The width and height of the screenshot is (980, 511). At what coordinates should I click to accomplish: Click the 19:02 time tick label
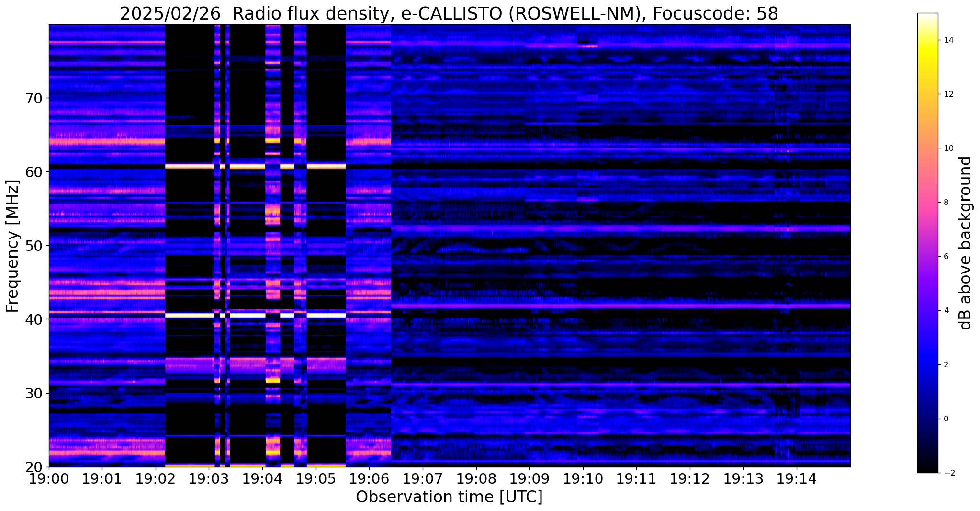[156, 478]
